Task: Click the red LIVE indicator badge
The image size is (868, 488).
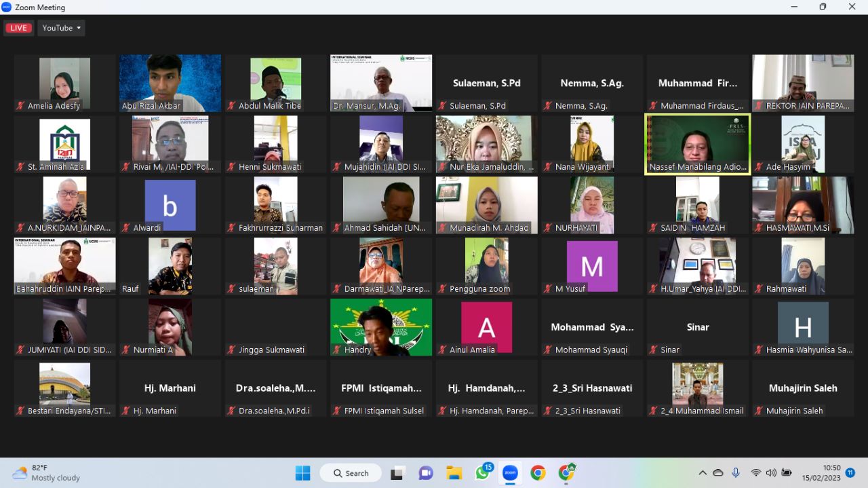Action: 18,28
